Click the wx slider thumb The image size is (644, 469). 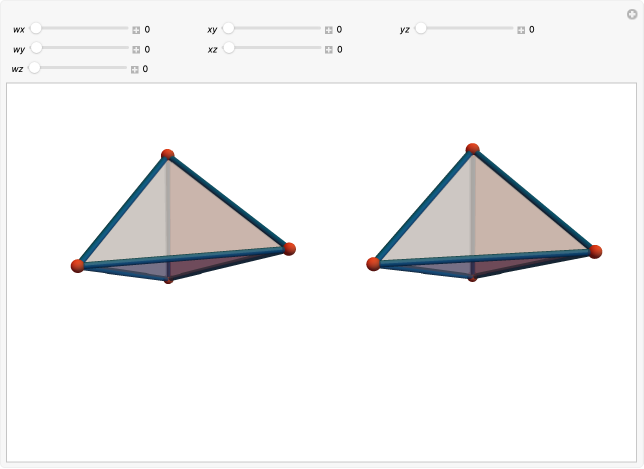coord(36,29)
